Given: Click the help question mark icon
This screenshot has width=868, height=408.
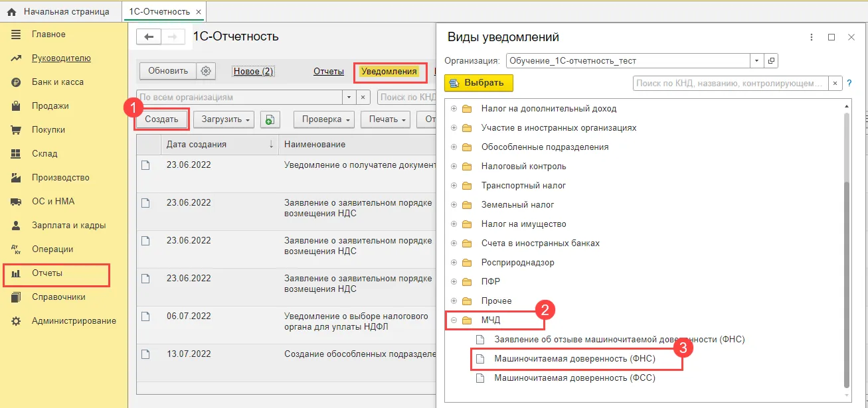Looking at the screenshot, I should click(x=849, y=83).
